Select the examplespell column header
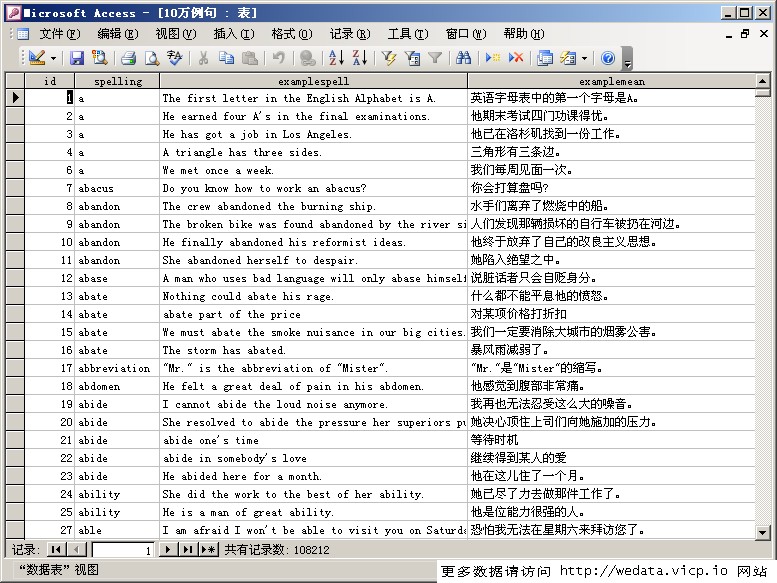Viewport: 777px width, 583px height. (314, 81)
